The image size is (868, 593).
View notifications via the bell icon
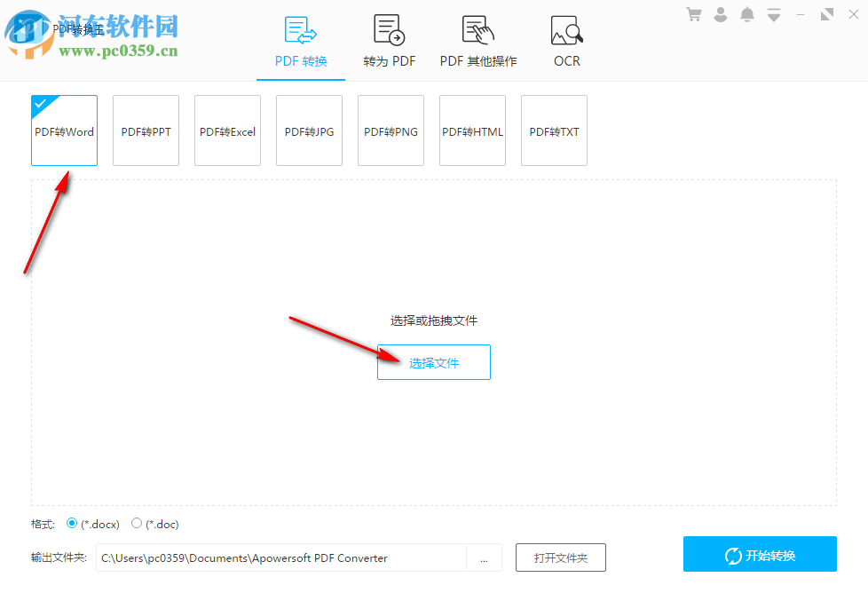click(x=746, y=14)
